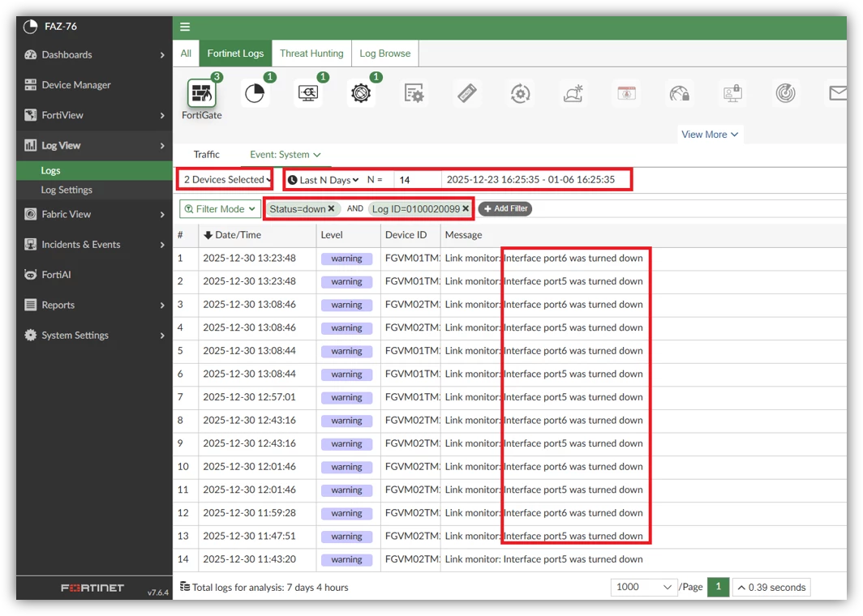Select the 2025-12-30 11:59:28 log entry
The image size is (863, 616).
tap(249, 512)
